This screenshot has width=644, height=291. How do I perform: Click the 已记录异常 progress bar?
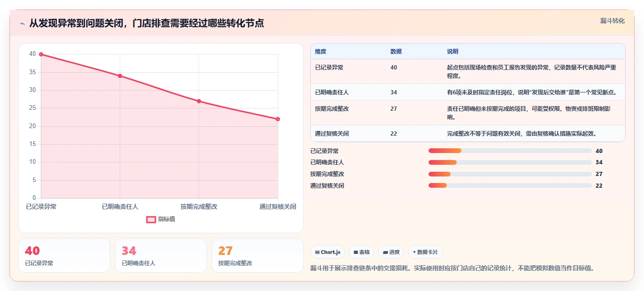(x=510, y=151)
